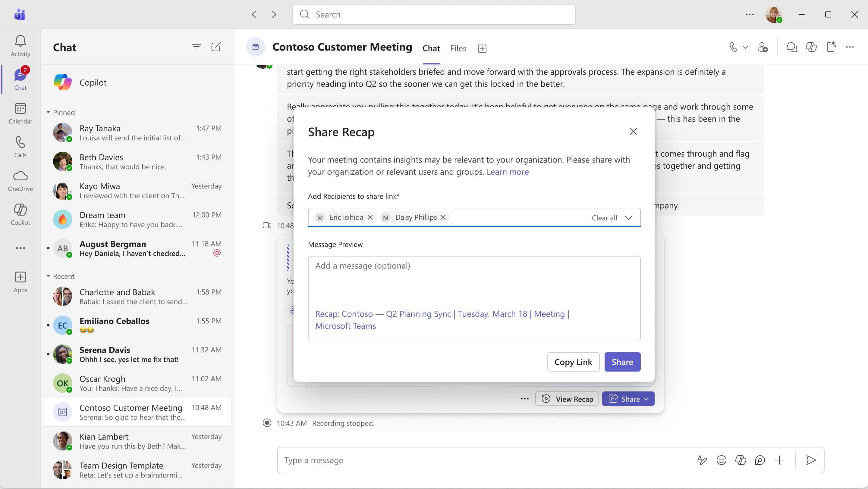Click the Search box
Viewport: 868px width, 489px height.
pyautogui.click(x=434, y=14)
